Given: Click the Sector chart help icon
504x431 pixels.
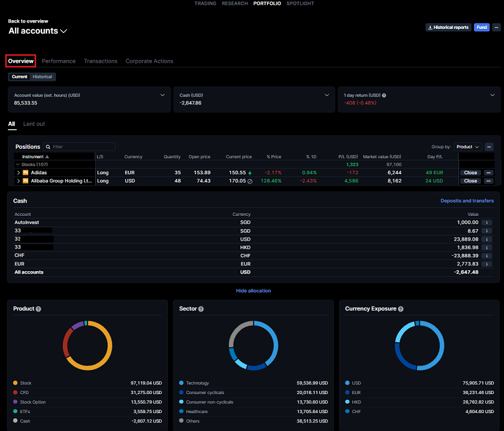Looking at the screenshot, I should (x=201, y=309).
